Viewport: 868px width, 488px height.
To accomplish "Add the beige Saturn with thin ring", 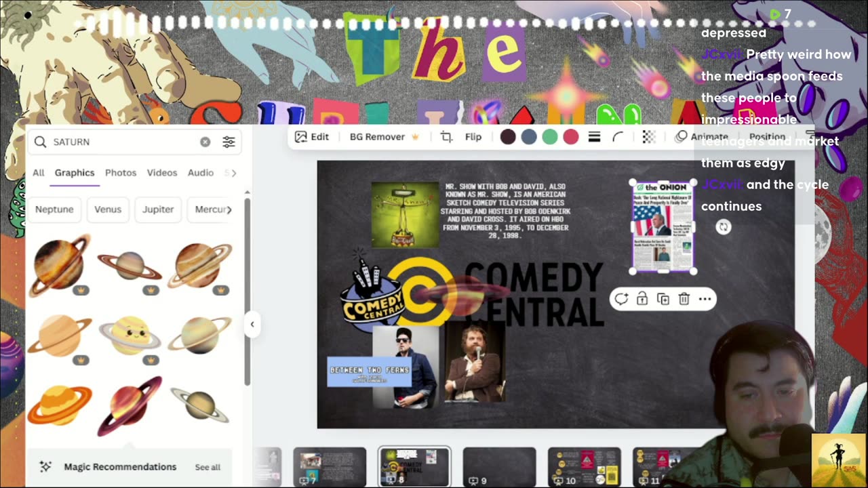I will click(199, 335).
